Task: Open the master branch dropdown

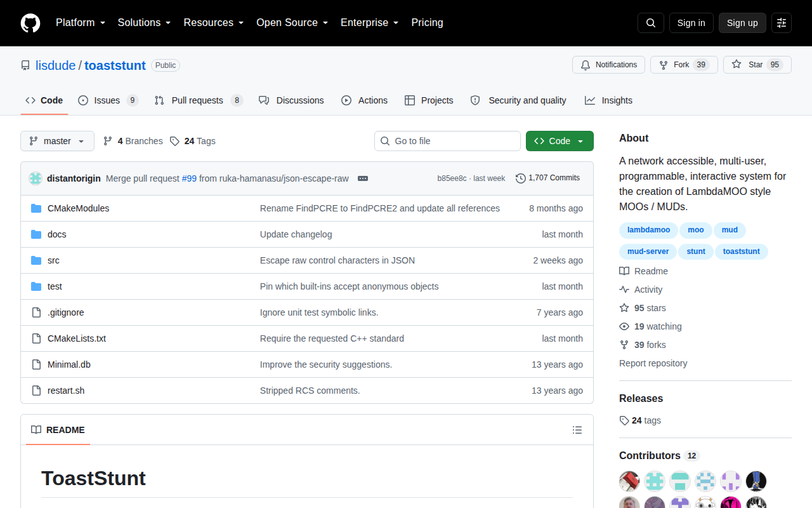Action: 57,141
